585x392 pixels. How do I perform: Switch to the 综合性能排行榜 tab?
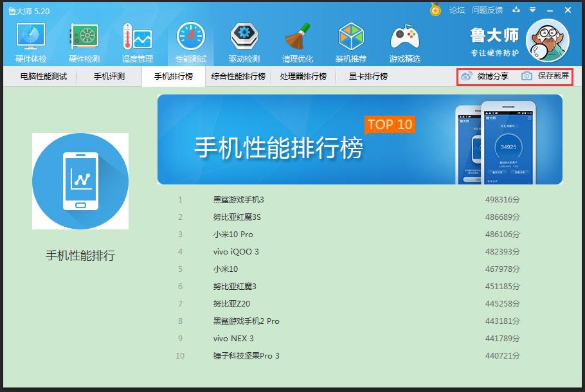(x=239, y=76)
